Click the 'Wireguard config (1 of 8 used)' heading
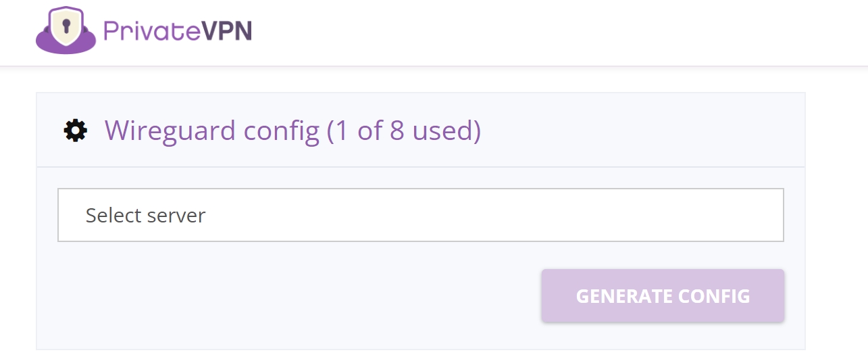868x359 pixels. (x=292, y=130)
